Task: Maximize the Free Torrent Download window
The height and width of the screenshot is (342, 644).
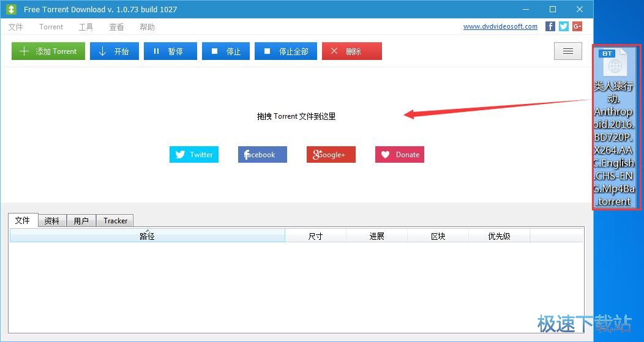Action: pos(553,9)
